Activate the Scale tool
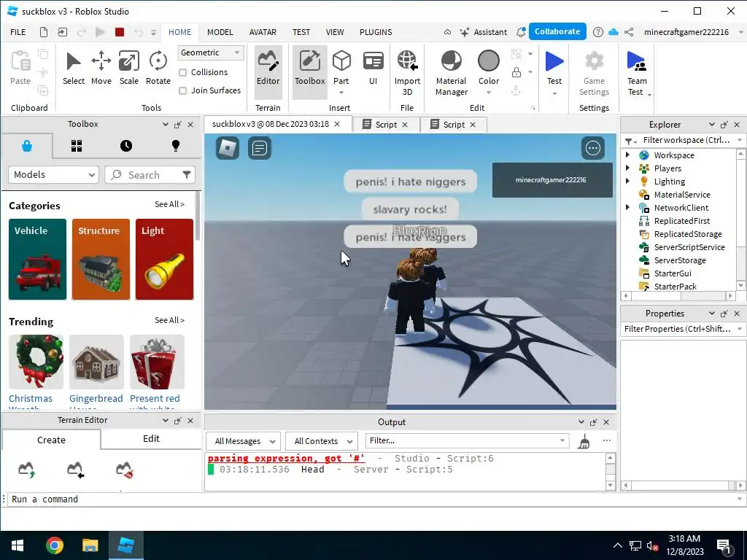 [128, 68]
